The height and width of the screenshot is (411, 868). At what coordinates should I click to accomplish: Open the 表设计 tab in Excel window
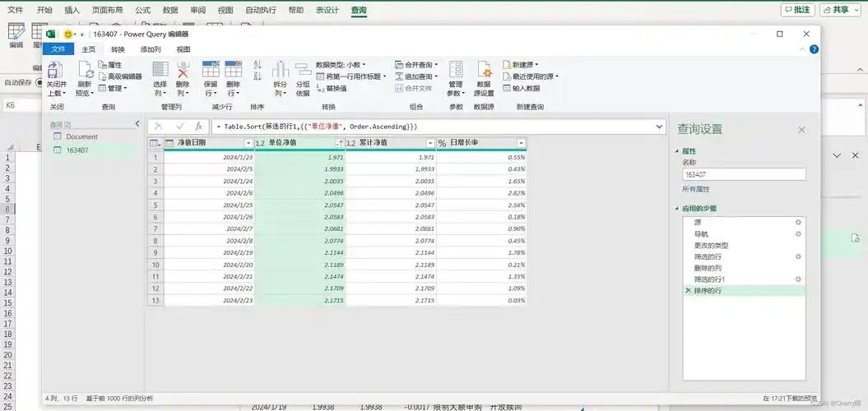coord(327,11)
